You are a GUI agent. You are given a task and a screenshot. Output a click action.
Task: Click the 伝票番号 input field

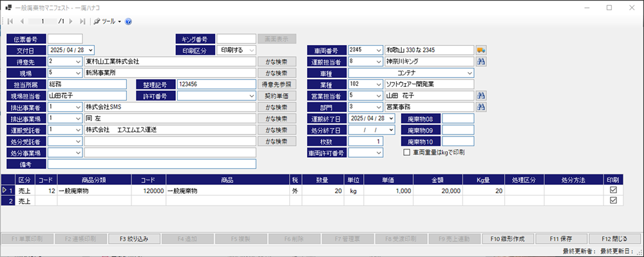click(x=65, y=39)
